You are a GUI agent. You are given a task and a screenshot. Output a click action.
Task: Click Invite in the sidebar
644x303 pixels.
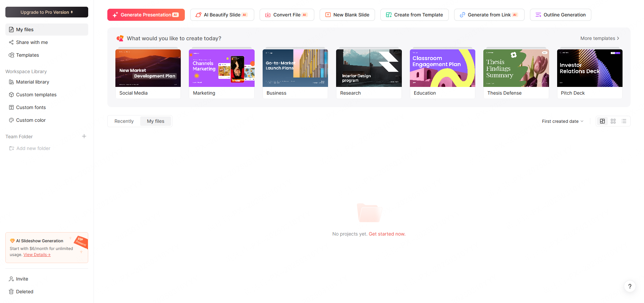(x=22, y=279)
